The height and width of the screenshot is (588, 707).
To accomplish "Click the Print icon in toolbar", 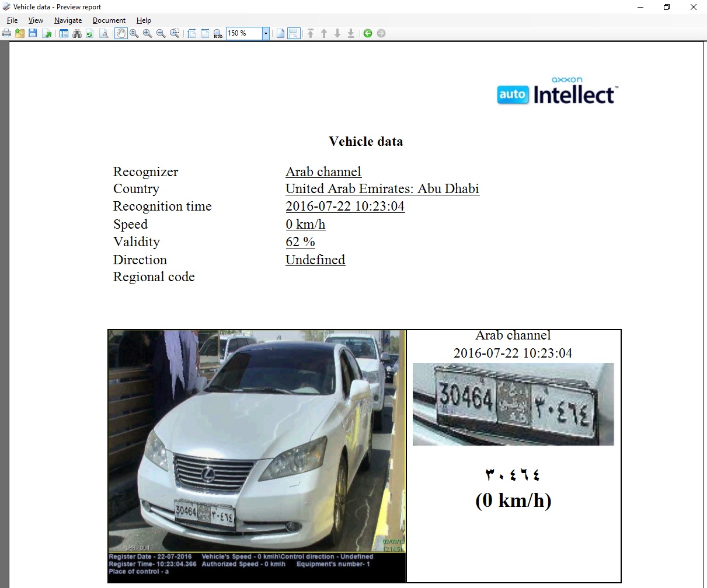I will tap(6, 33).
